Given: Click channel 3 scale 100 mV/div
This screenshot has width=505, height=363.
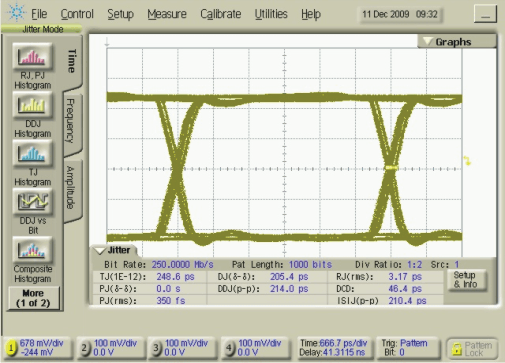Looking at the screenshot, I should (186, 343).
